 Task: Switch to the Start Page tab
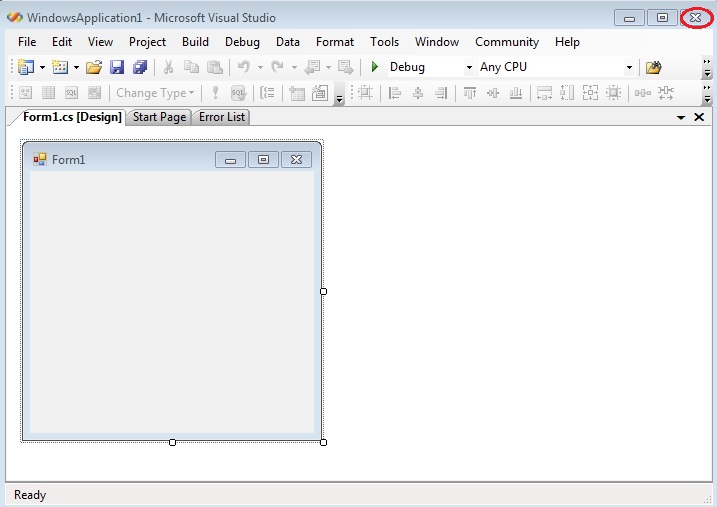[x=159, y=117]
